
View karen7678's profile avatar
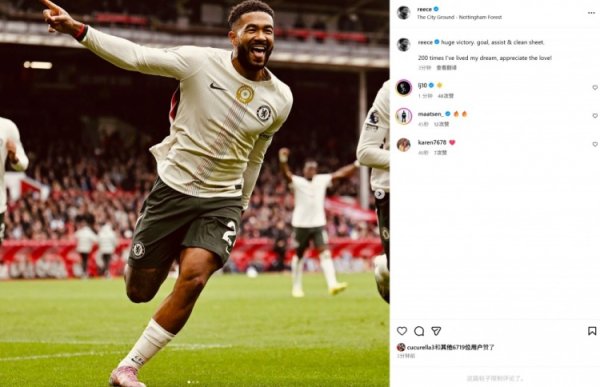404,145
